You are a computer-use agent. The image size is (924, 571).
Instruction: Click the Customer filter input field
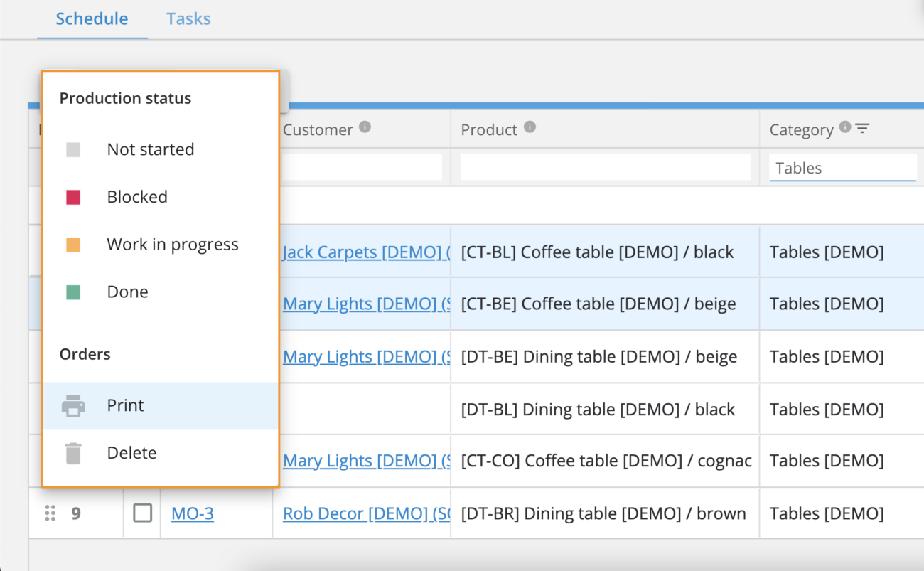[362, 168]
